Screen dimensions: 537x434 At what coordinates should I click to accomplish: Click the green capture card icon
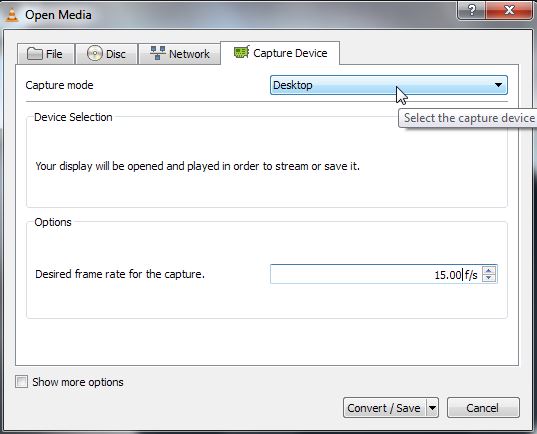(241, 52)
